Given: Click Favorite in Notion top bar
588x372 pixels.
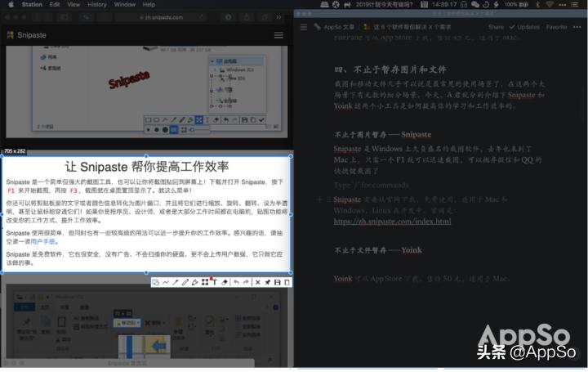Looking at the screenshot, I should pos(556,27).
